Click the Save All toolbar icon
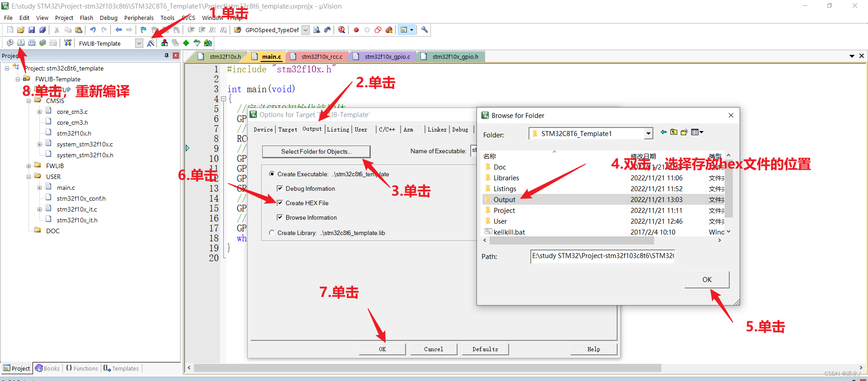The image size is (868, 381). (42, 30)
